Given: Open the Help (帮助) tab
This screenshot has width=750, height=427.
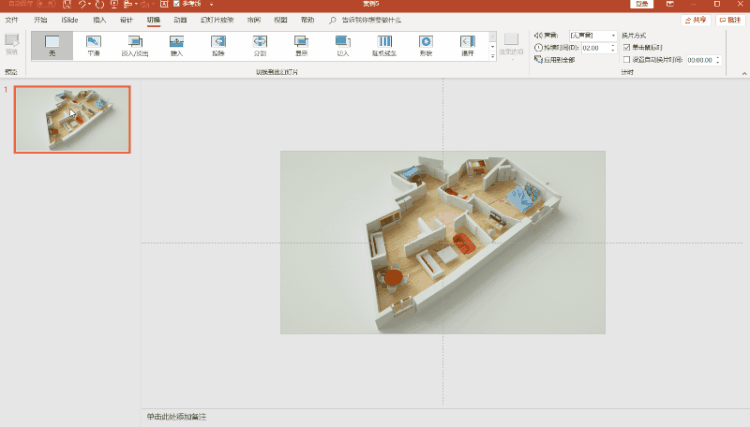Looking at the screenshot, I should pyautogui.click(x=308, y=20).
